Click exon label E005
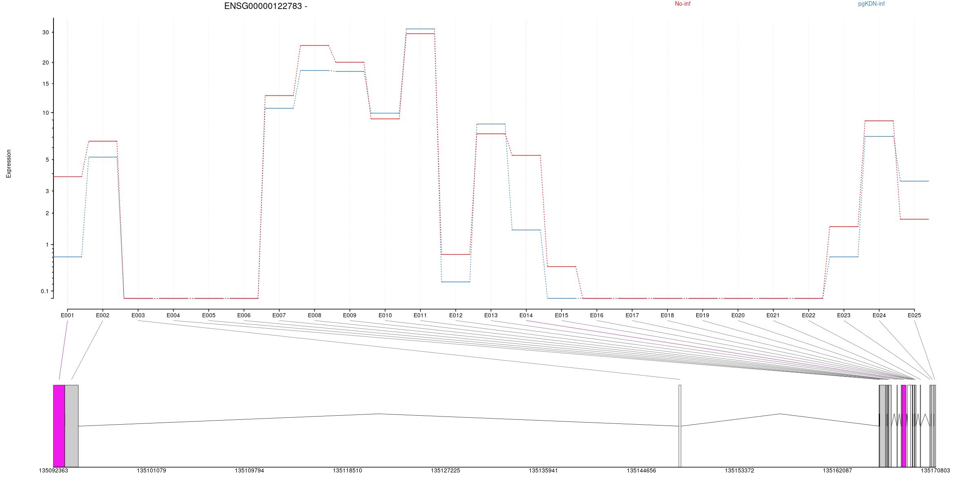 (209, 315)
